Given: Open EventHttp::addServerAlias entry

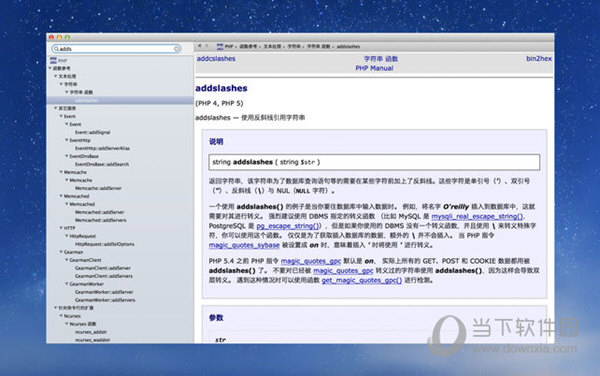Looking at the screenshot, I should click(x=103, y=148).
